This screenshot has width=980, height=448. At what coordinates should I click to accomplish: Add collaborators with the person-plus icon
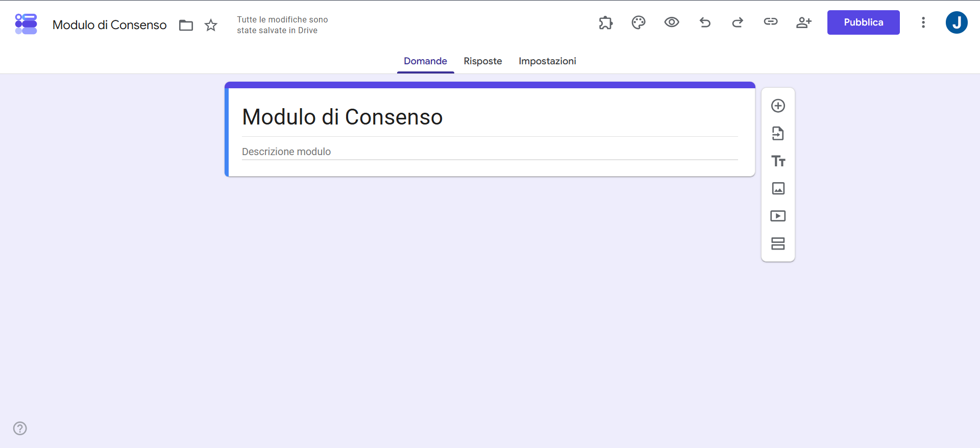(x=804, y=22)
